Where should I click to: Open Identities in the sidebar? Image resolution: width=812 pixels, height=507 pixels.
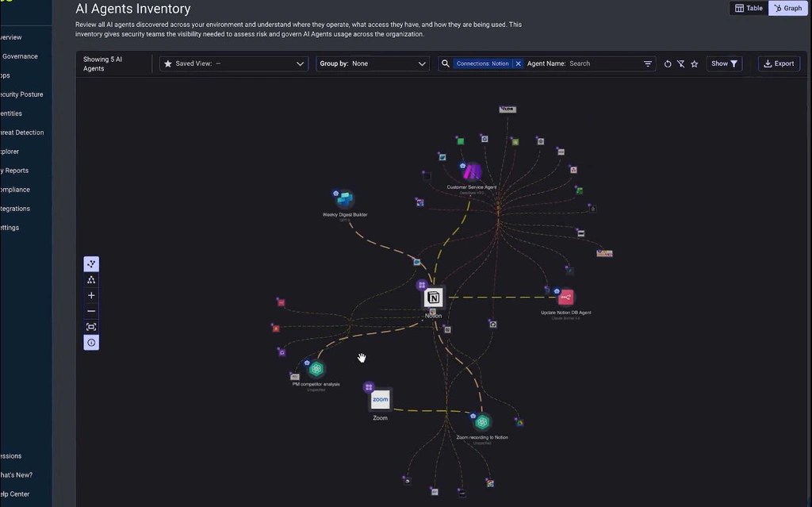pyautogui.click(x=11, y=113)
